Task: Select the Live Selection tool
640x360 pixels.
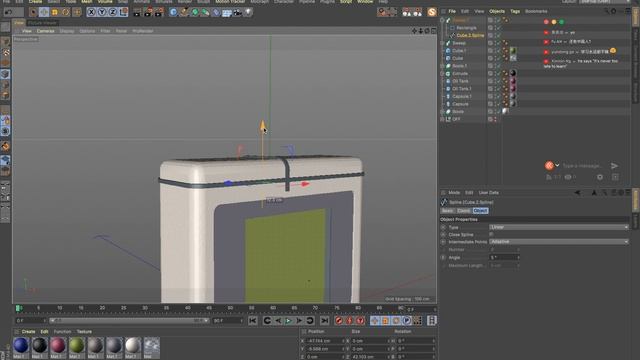Action: (33, 12)
